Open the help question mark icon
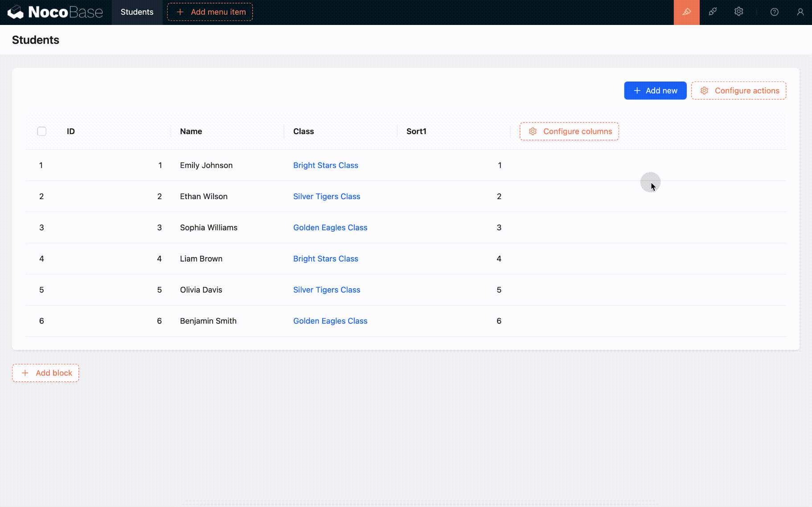The width and height of the screenshot is (812, 507). [x=774, y=12]
